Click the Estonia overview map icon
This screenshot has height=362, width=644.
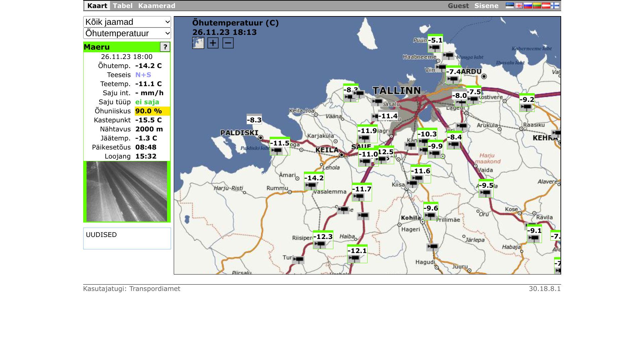coord(198,43)
